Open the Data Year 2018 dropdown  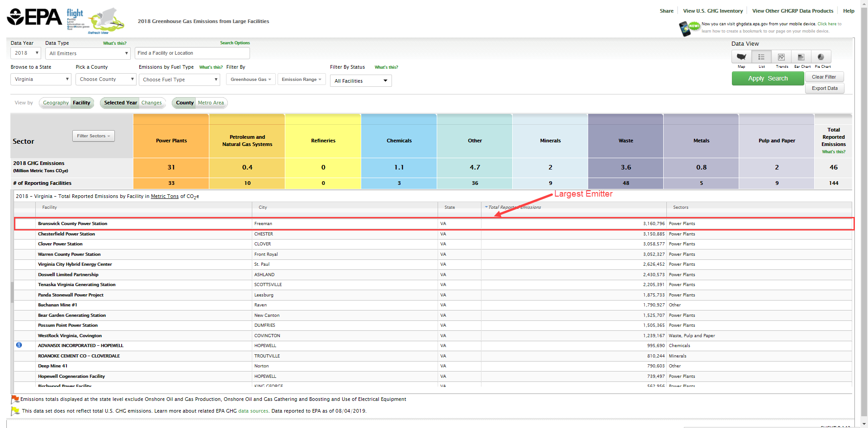click(26, 53)
